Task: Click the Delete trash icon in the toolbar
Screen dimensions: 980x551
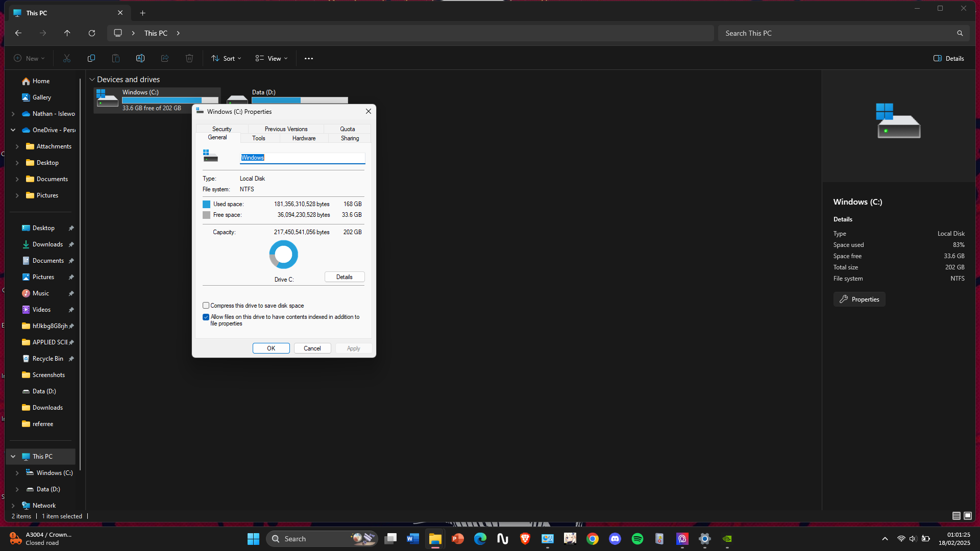Action: (189, 58)
